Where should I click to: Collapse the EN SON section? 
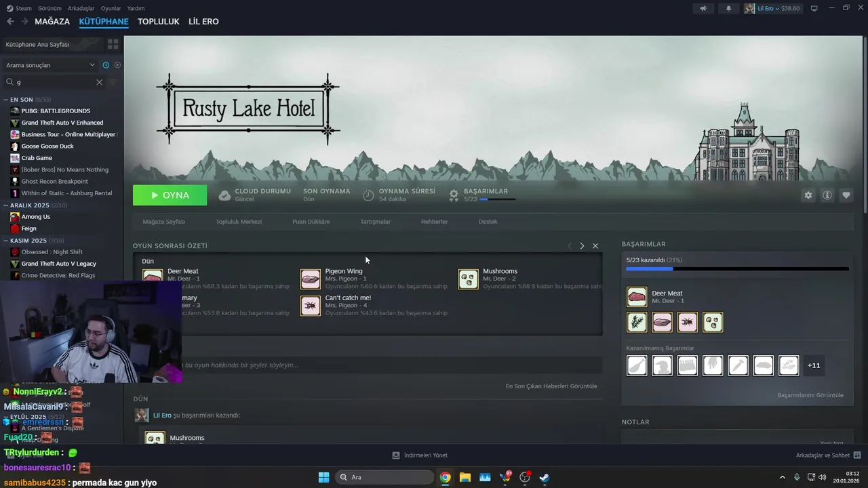(x=5, y=100)
